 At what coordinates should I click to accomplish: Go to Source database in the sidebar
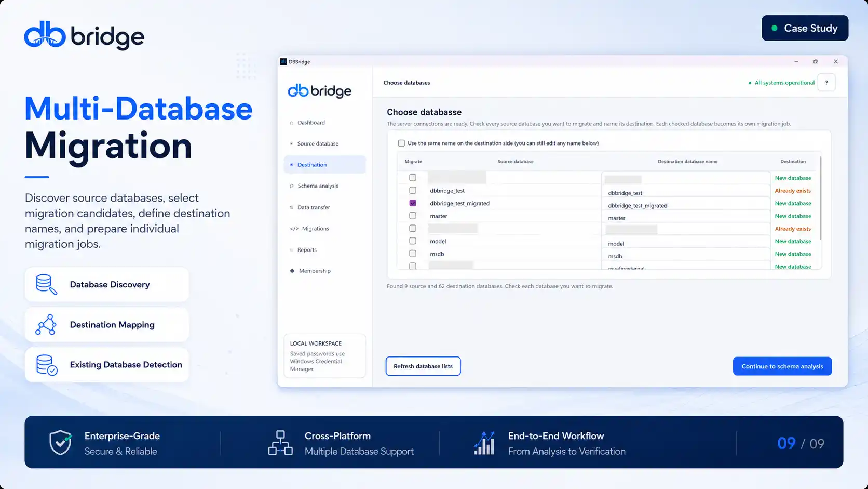tap(324, 143)
